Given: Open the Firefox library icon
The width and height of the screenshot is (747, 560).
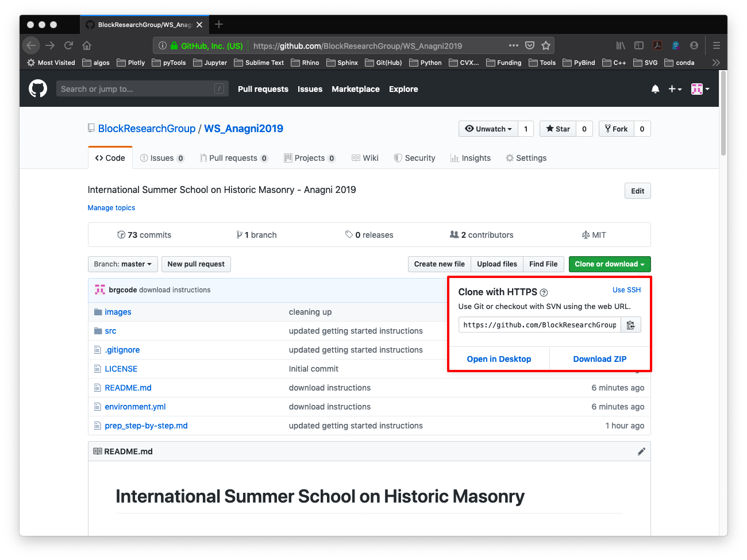Looking at the screenshot, I should pos(621,45).
